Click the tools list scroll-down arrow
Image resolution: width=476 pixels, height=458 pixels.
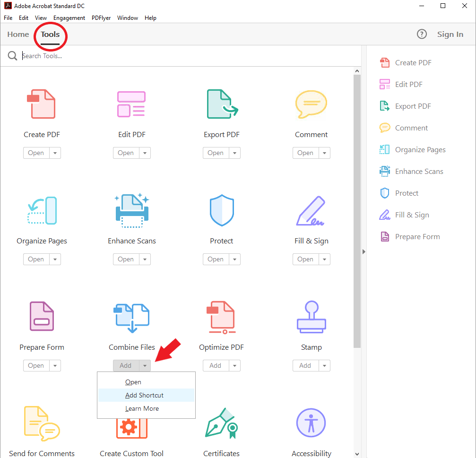tap(357, 454)
